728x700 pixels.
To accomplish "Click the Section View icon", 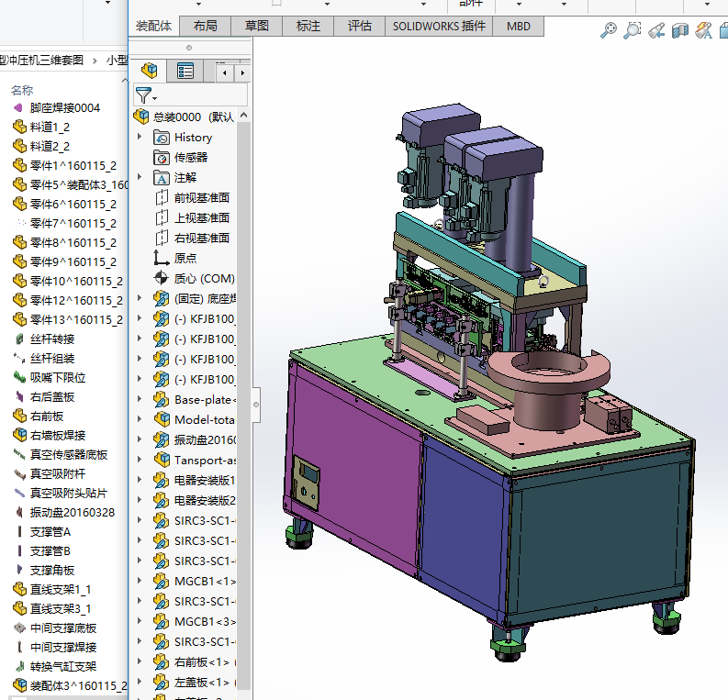I will coord(679,31).
